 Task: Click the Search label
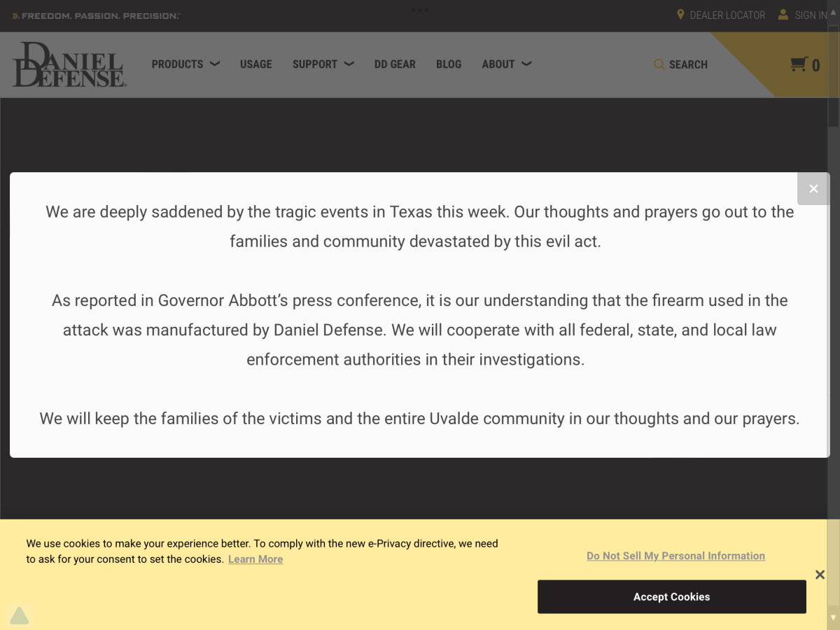pyautogui.click(x=688, y=64)
